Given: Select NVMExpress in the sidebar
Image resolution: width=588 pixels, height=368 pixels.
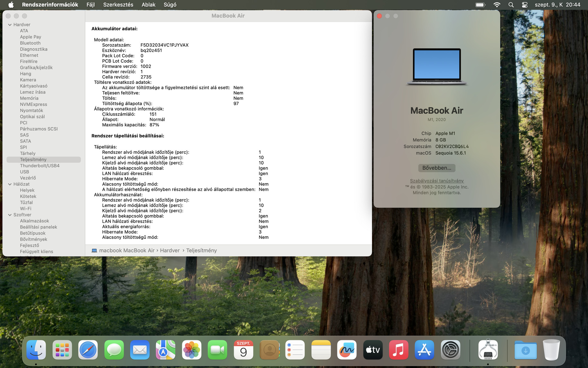Looking at the screenshot, I should point(33,104).
